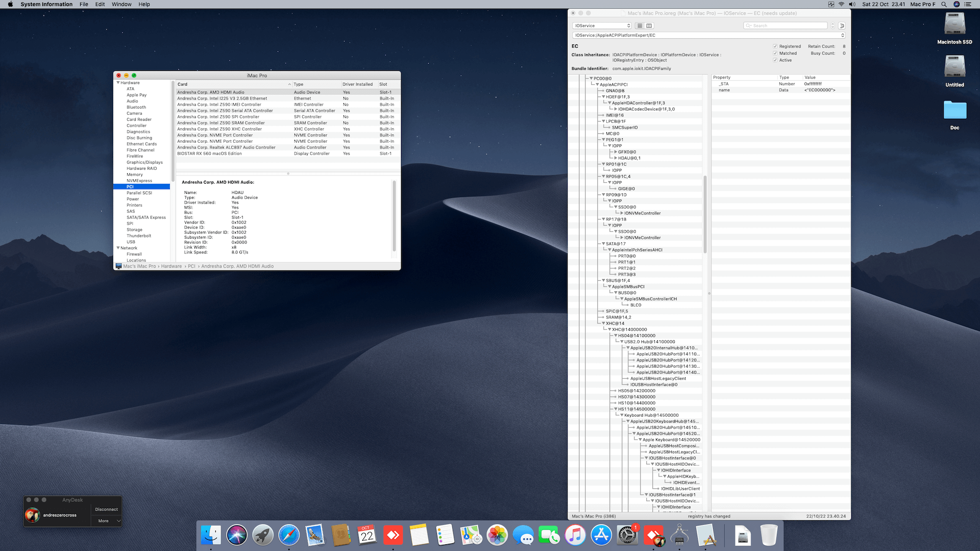Open the AnyDesk More dropdown
This screenshot has width=980, height=551.
click(107, 521)
